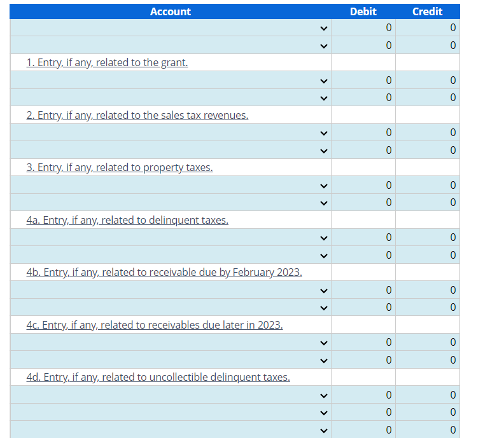Click the credit field directly above the property taxes label

(x=428, y=150)
